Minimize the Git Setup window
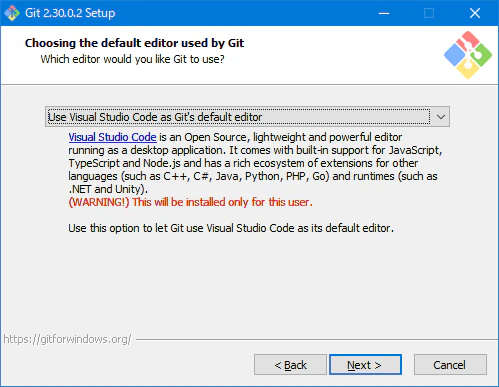The image size is (499, 387). [x=384, y=13]
